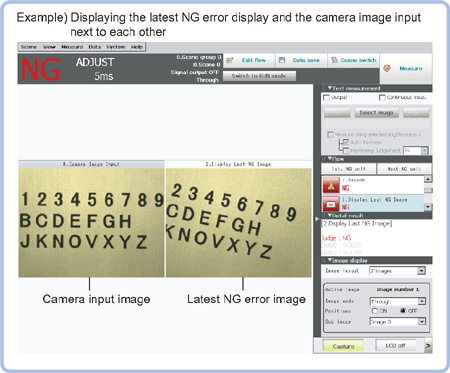
Task: Click the Capture button
Action: pos(343,346)
